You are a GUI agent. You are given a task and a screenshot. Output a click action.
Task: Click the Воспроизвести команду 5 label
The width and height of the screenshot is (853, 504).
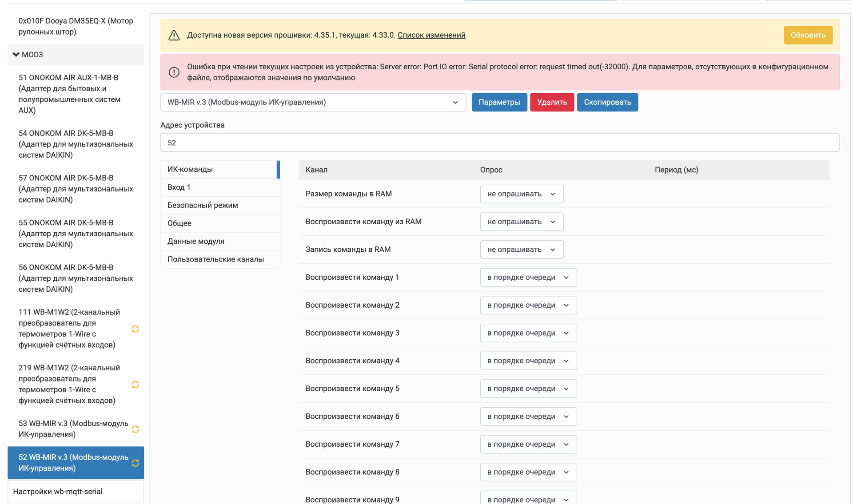352,389
